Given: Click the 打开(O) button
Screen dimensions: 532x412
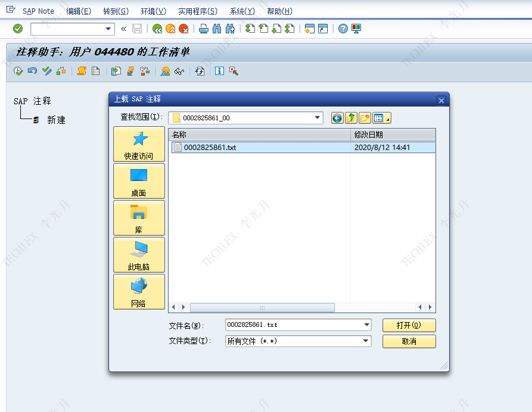Looking at the screenshot, I should point(409,325).
